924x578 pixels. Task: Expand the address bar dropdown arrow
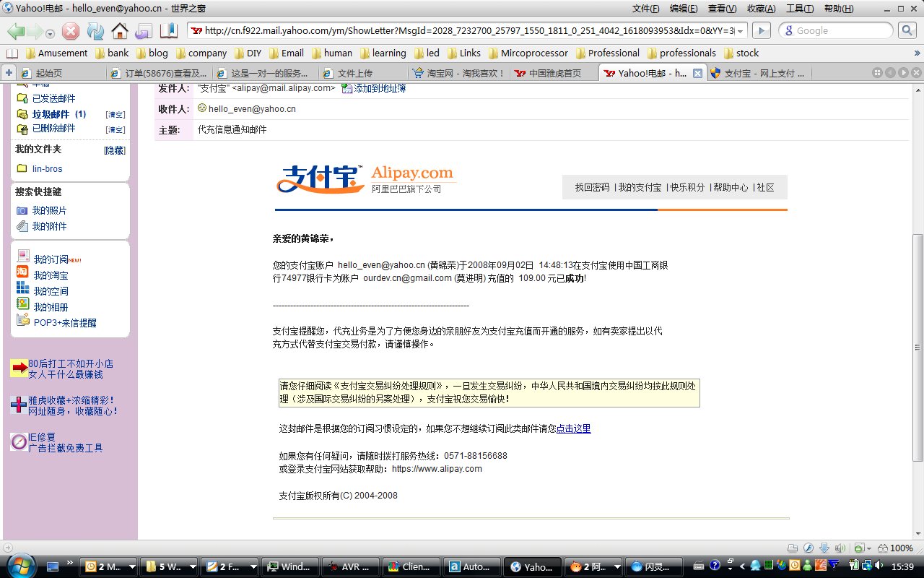(x=741, y=30)
